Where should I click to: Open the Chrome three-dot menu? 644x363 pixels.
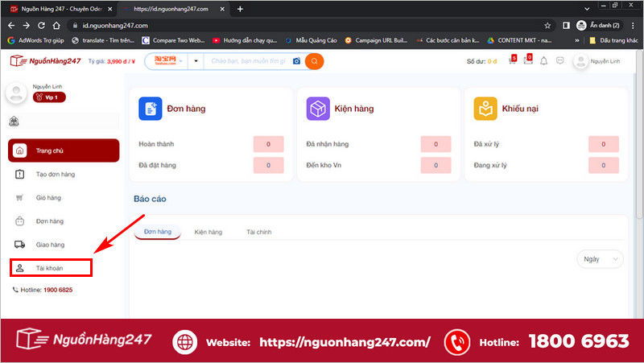[x=633, y=26]
